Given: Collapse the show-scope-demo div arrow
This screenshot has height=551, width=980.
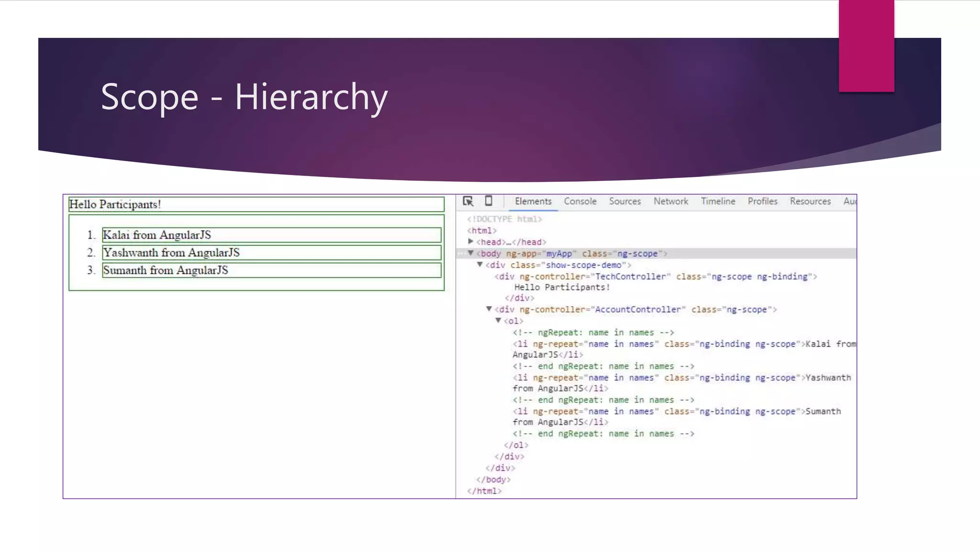Looking at the screenshot, I should [x=480, y=264].
